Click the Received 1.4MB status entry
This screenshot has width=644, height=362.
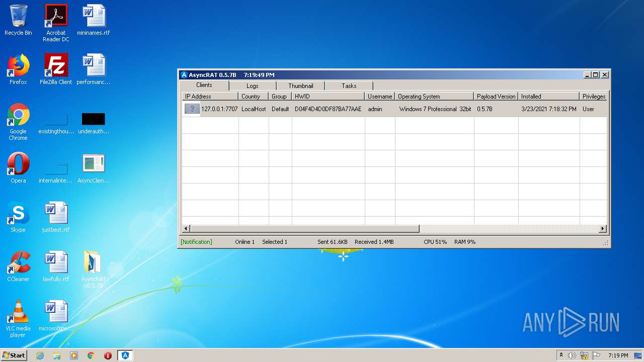[374, 242]
